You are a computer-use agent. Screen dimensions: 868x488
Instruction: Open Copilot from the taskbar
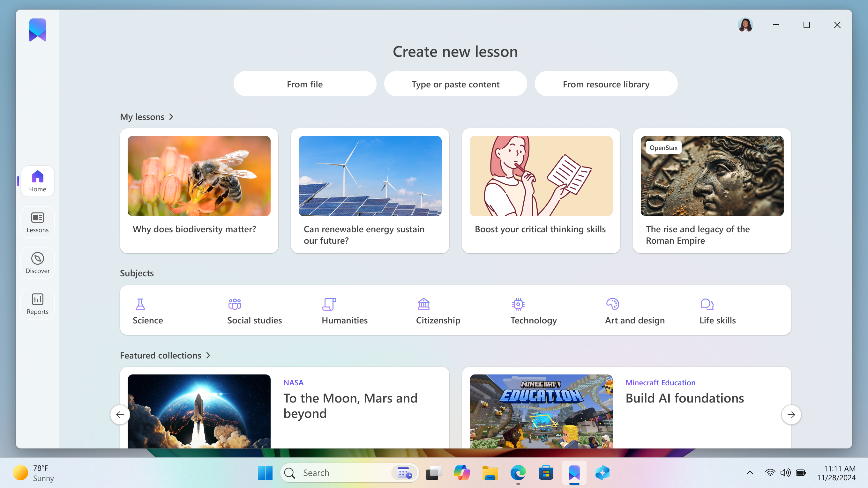[462, 473]
